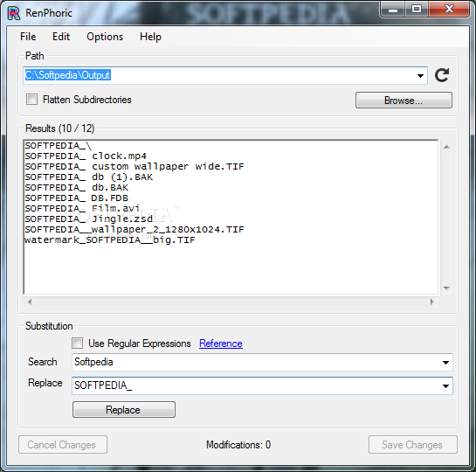The height and width of the screenshot is (472, 476).
Task: Click the Modifications: 0 status text
Action: pyautogui.click(x=238, y=445)
